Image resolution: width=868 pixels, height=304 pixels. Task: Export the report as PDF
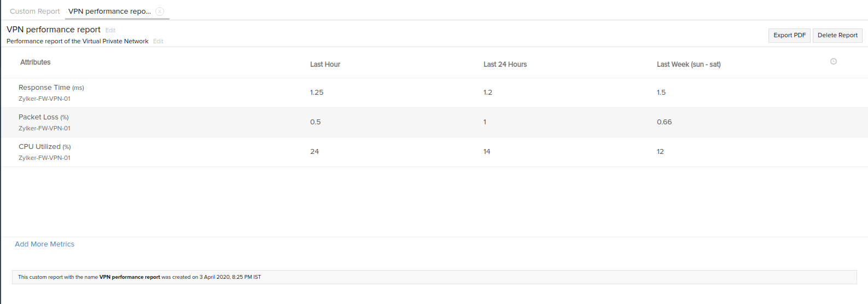789,35
